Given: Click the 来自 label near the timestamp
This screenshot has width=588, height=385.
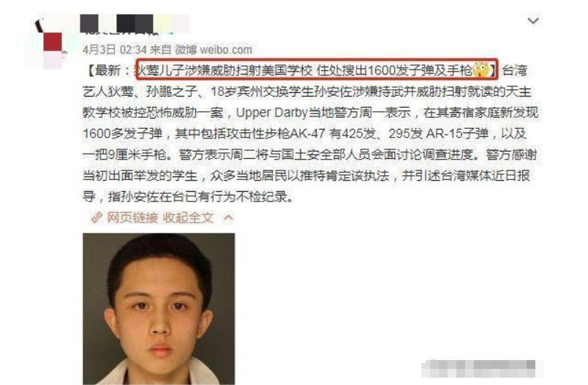Looking at the screenshot, I should click(x=160, y=50).
